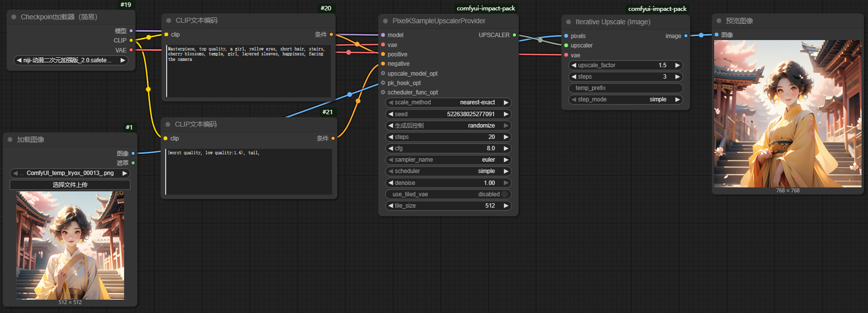868x313 pixels.
Task: Open the step_mode selector
Action: click(626, 99)
